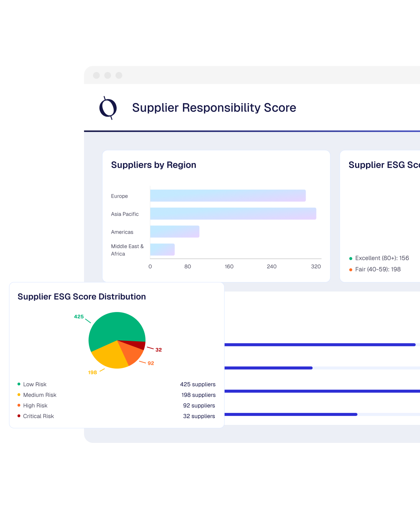Click the Suppliers by Region heading
The height and width of the screenshot is (510, 420).
[x=153, y=165]
